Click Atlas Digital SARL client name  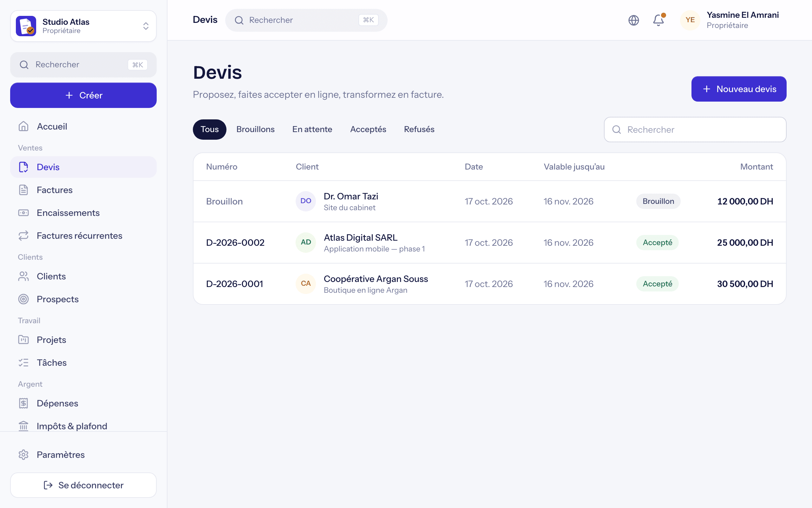coord(360,237)
